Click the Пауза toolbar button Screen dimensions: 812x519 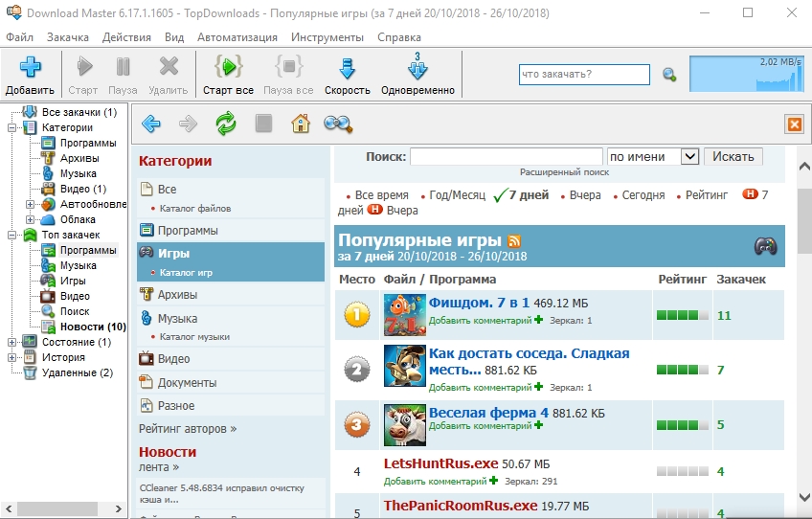point(123,76)
